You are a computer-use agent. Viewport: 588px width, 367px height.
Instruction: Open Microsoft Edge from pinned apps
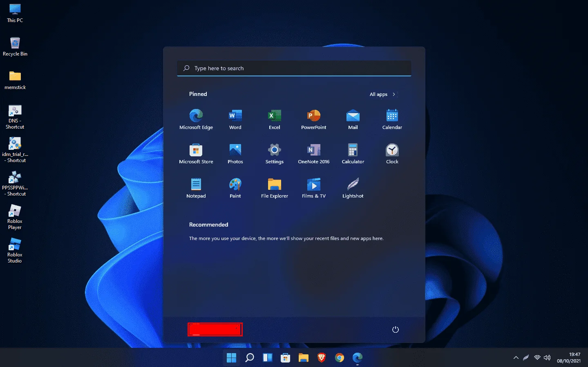coord(196,119)
